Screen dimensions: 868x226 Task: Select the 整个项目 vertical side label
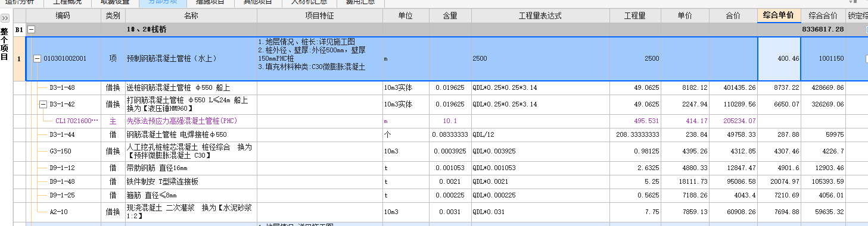click(5, 44)
